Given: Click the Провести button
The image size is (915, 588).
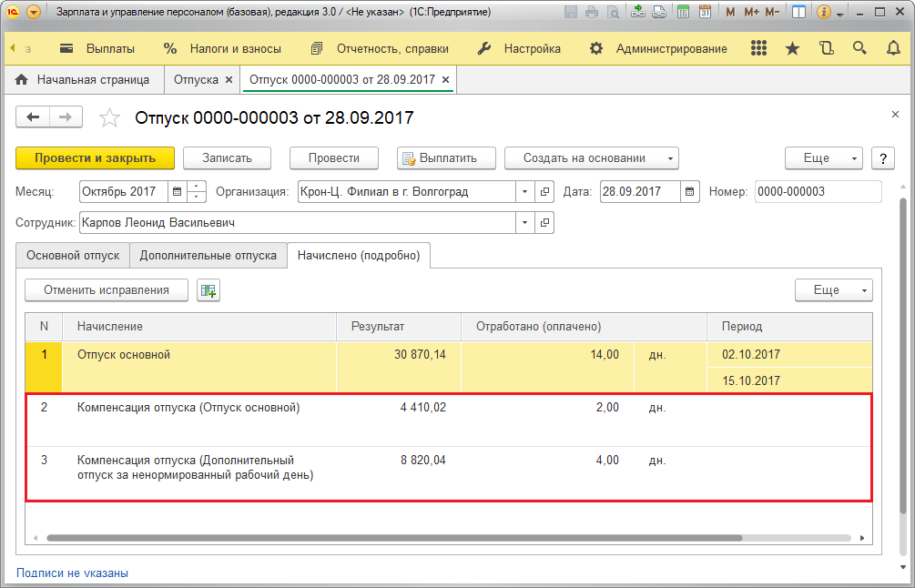Looking at the screenshot, I should 334,158.
